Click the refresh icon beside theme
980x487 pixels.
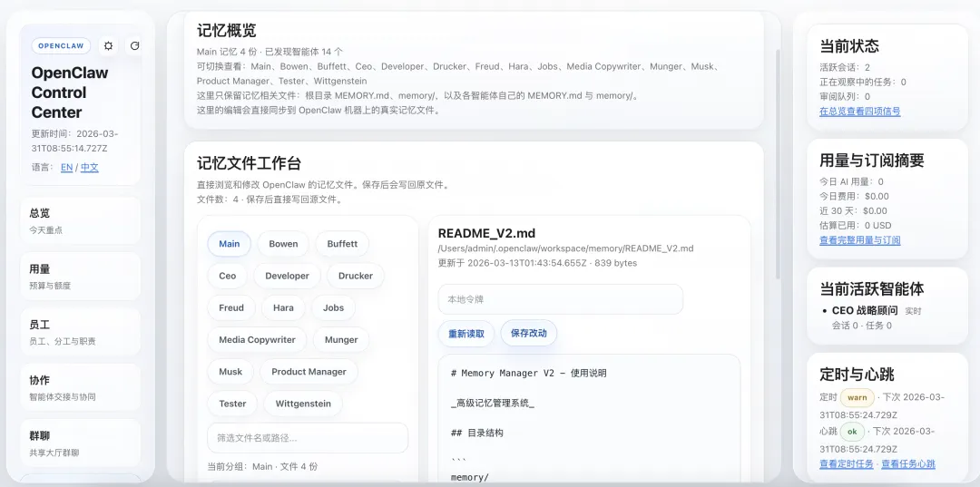pyautogui.click(x=133, y=45)
